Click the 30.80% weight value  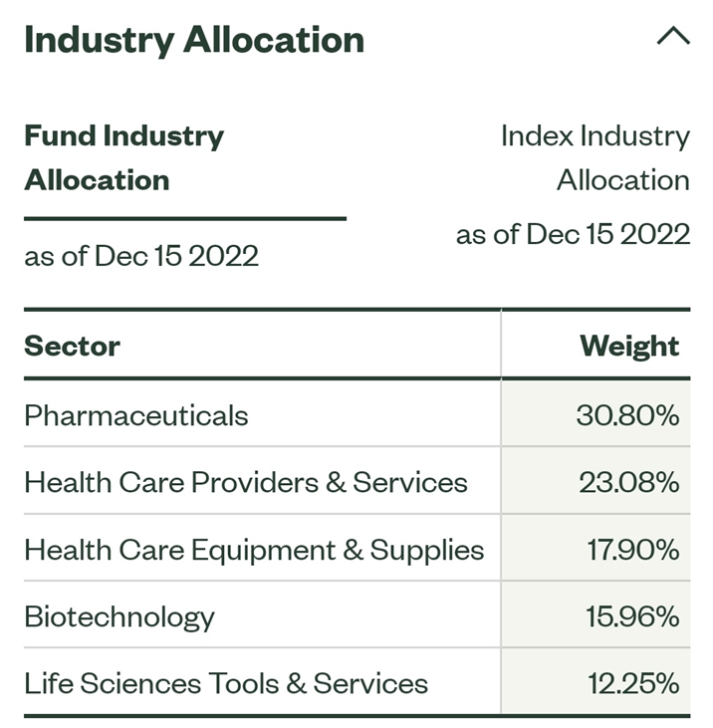click(x=627, y=414)
